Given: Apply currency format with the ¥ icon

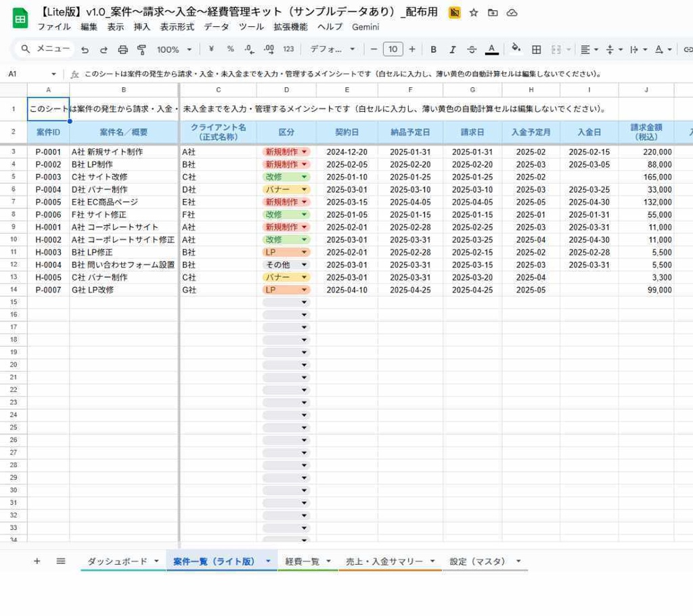Looking at the screenshot, I should [x=210, y=49].
